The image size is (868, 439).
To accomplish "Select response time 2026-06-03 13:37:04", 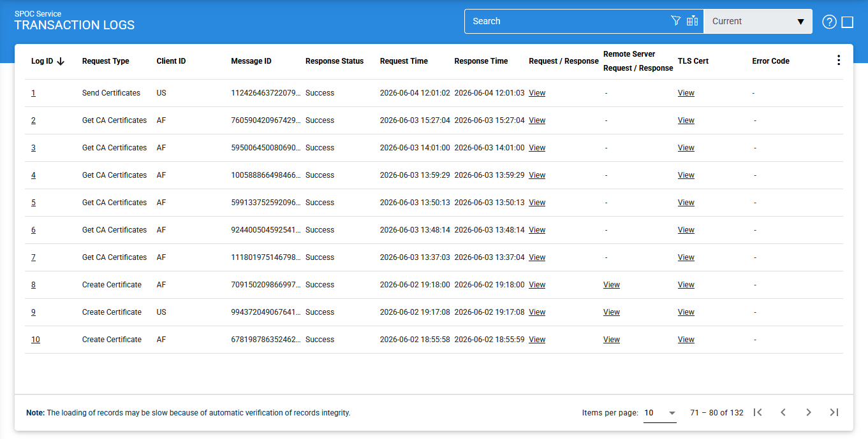I will click(x=489, y=257).
